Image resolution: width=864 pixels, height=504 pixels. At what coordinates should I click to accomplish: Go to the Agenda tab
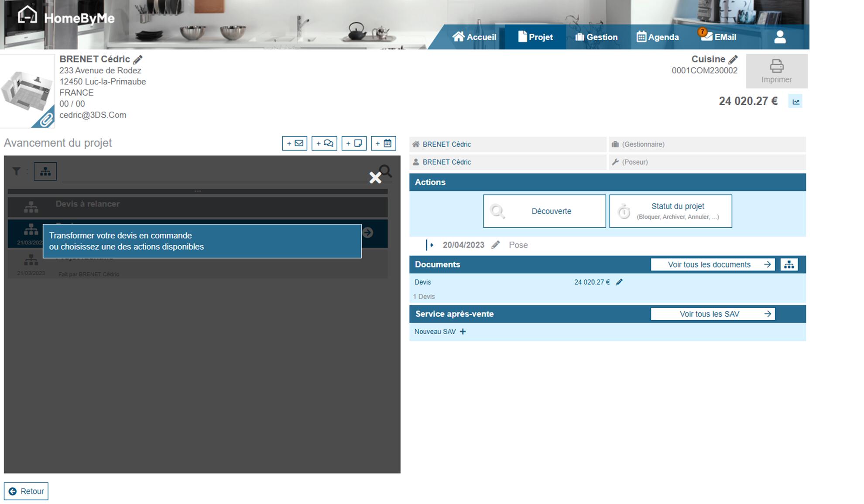coord(658,37)
